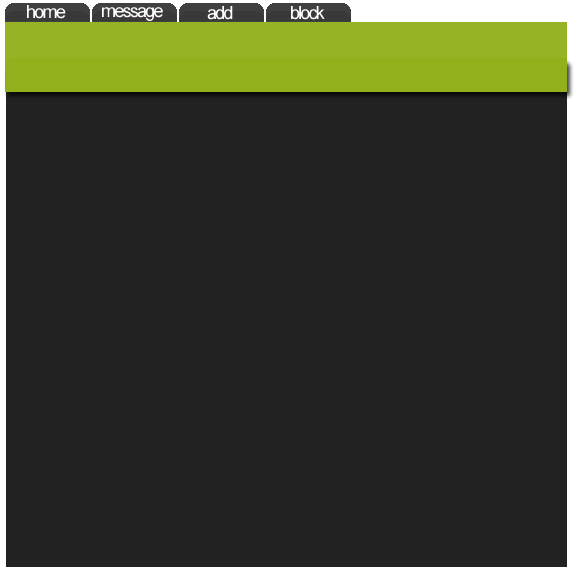Focus the black body area below banner

click(286, 329)
